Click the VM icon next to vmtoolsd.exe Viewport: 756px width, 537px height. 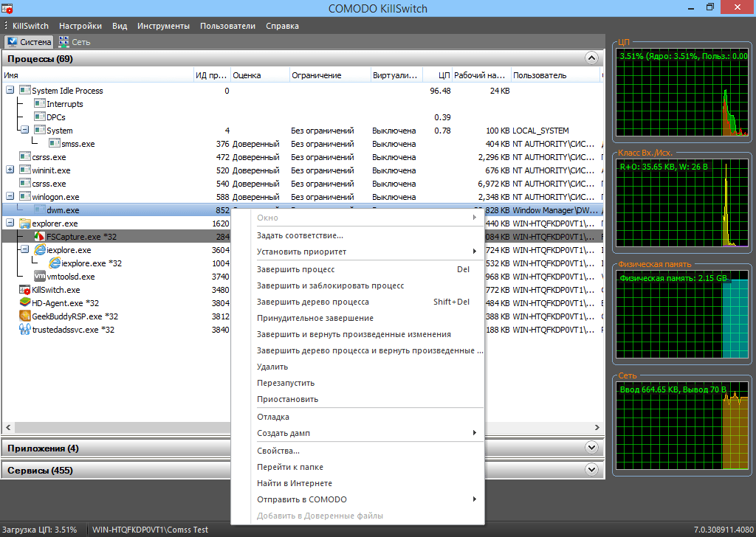40,276
